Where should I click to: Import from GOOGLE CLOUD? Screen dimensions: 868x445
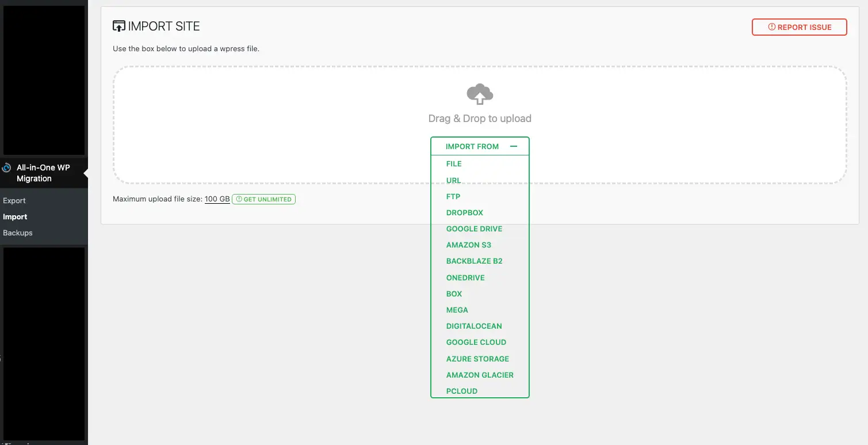coord(476,342)
